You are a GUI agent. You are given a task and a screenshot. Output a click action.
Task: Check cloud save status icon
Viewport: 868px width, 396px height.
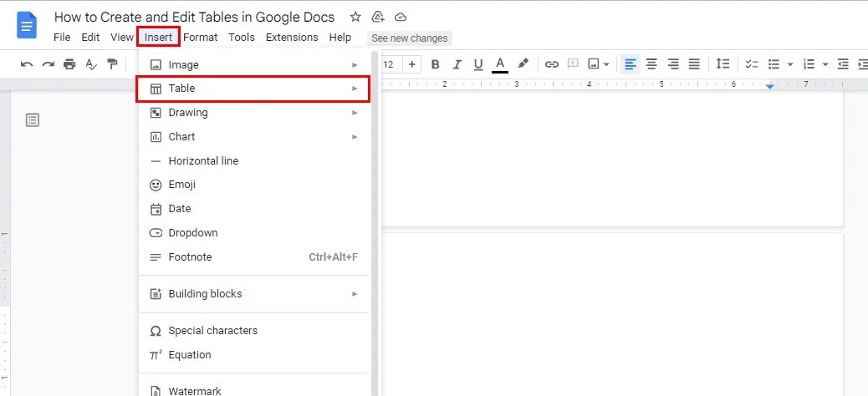pos(401,18)
